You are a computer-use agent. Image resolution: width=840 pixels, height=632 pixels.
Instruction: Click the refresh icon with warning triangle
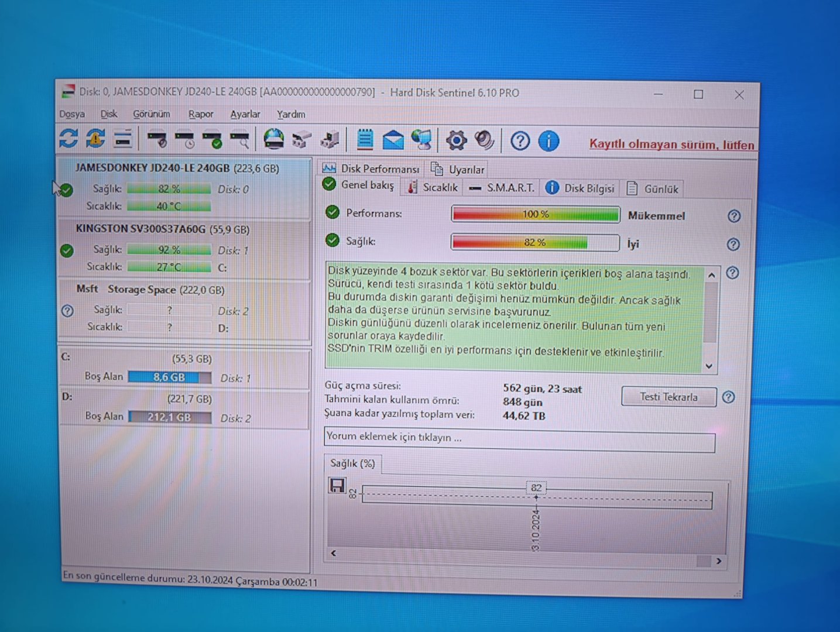[x=95, y=139]
